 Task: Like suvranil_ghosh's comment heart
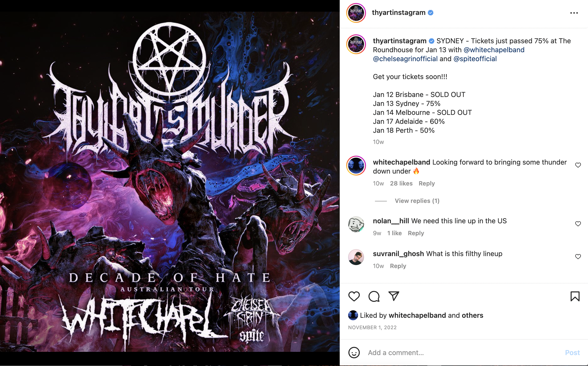tap(578, 257)
